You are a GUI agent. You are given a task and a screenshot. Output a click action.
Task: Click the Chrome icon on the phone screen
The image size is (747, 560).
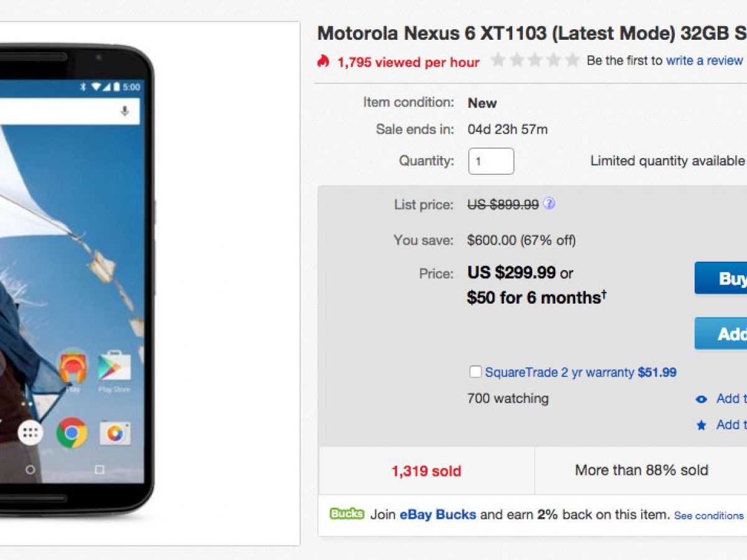pos(72,432)
